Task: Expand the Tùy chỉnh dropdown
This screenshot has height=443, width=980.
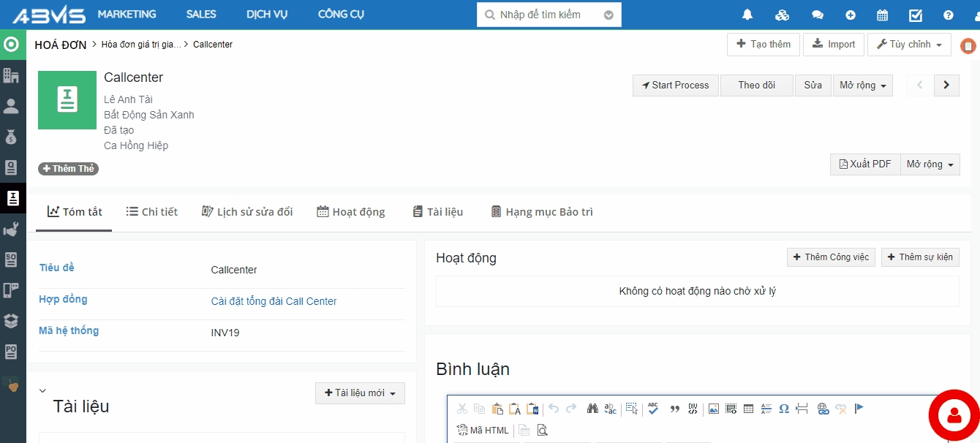Action: tap(909, 45)
